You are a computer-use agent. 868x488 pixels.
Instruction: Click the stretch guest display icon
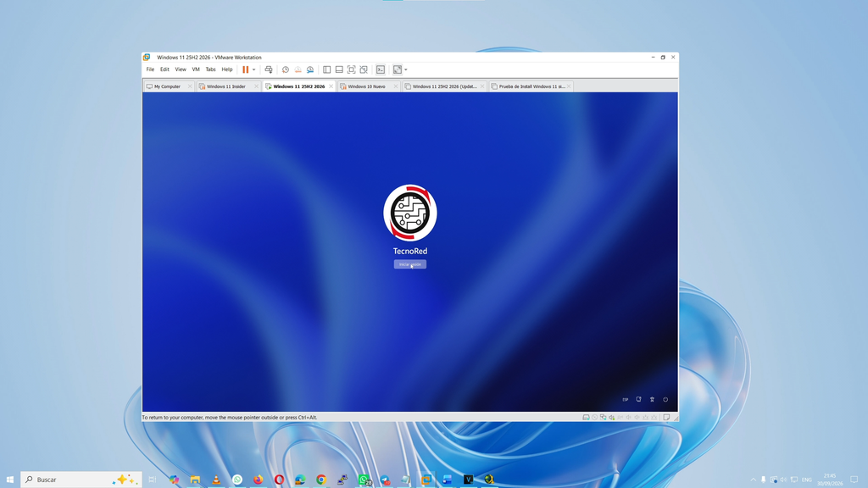398,69
